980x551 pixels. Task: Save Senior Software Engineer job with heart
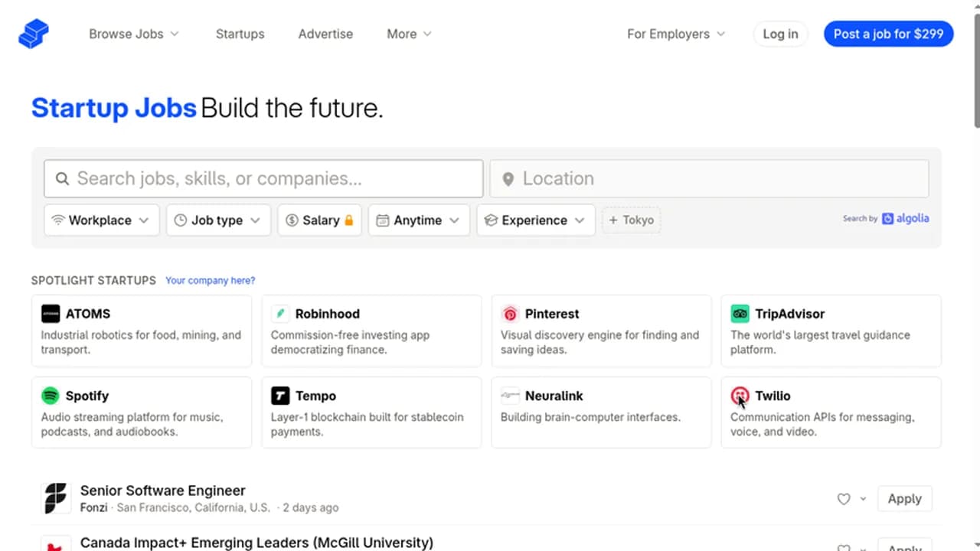tap(844, 499)
